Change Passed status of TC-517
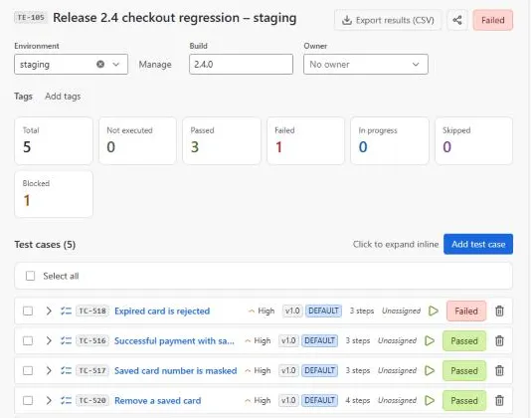Image resolution: width=532 pixels, height=418 pixels. point(464,370)
